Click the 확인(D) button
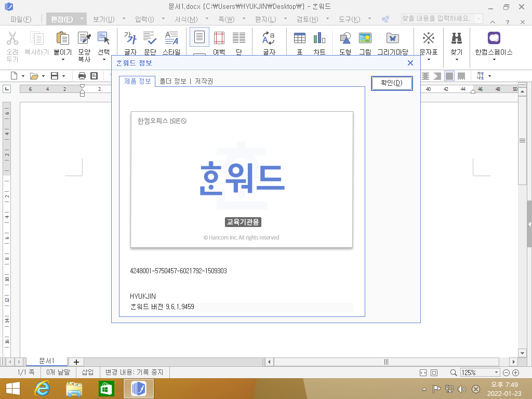 [x=392, y=83]
